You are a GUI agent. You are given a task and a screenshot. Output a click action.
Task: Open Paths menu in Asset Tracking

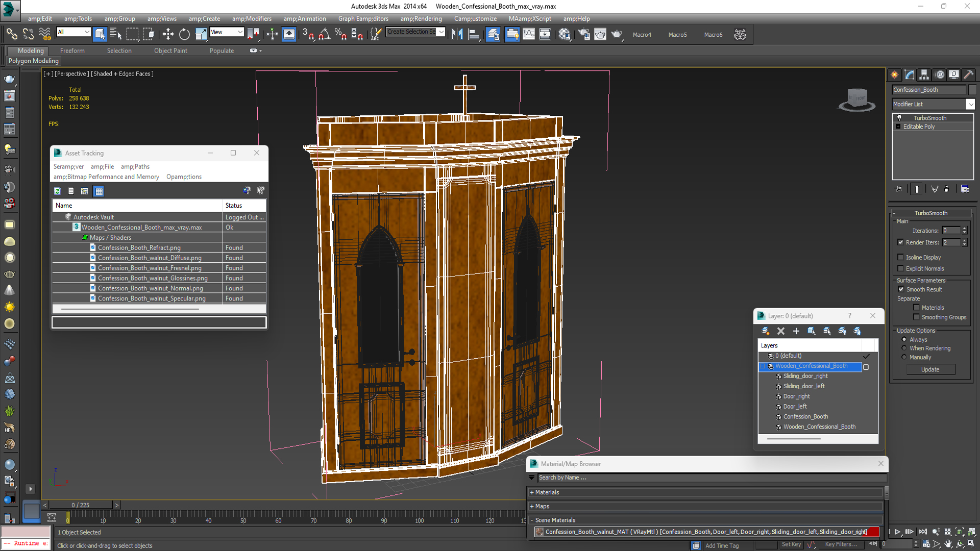(135, 166)
